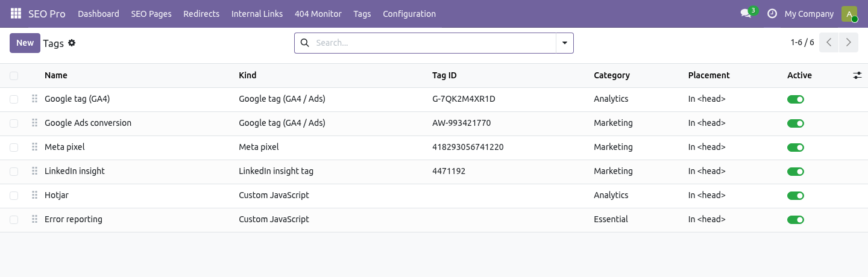Screen dimensions: 868x277
Task: Open the Internal Links menu
Action: (x=257, y=13)
